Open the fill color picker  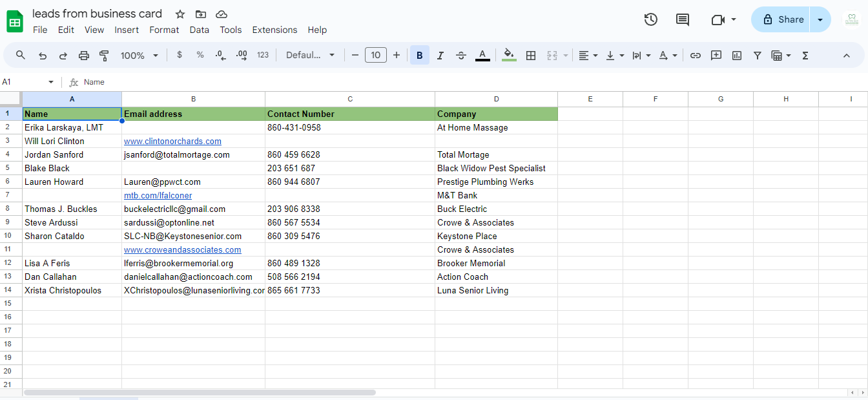509,55
